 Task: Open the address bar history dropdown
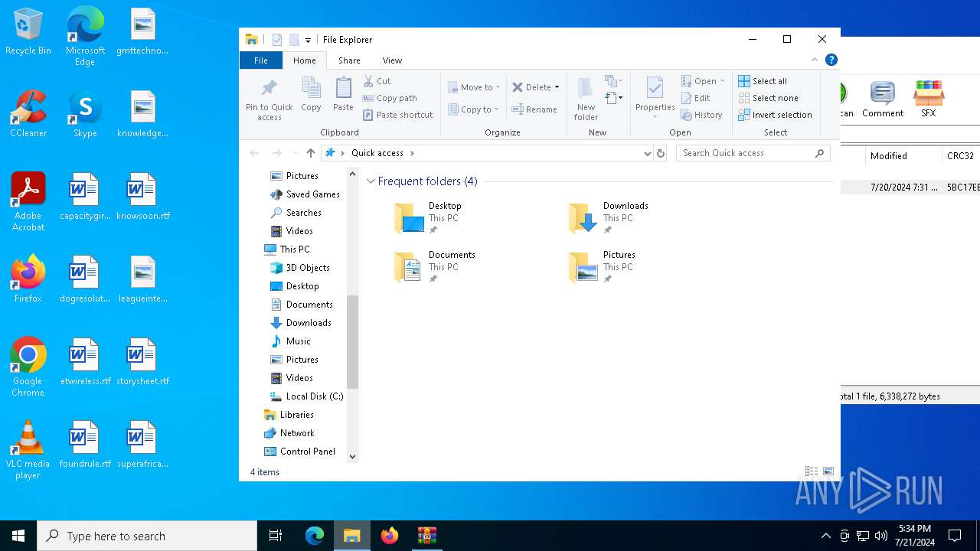coord(648,153)
